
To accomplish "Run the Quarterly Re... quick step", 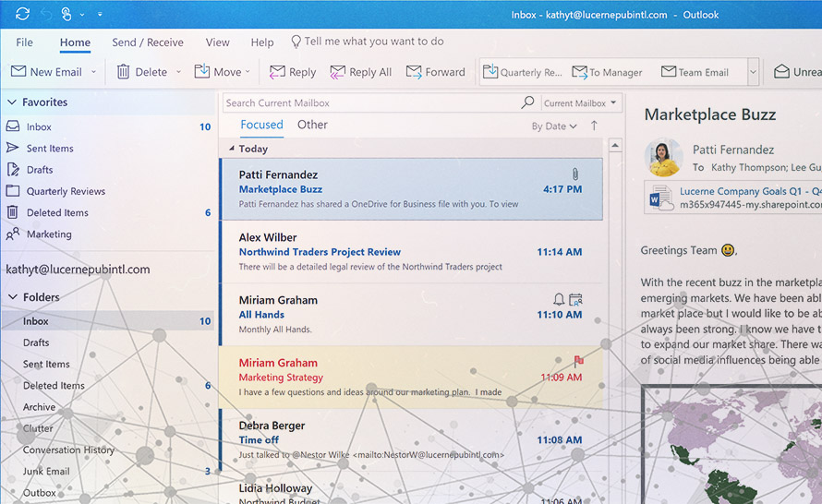I will pyautogui.click(x=522, y=72).
